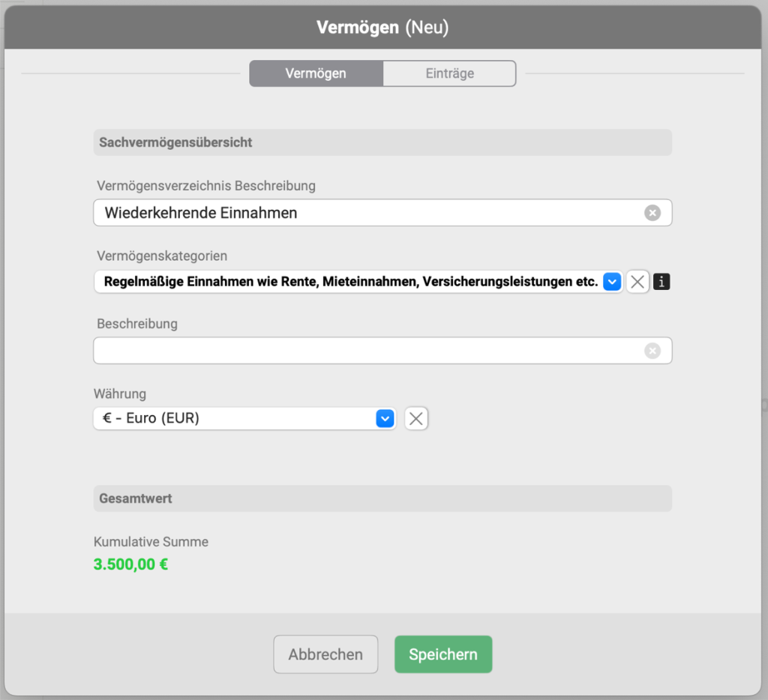Click into the empty Beschreibung input

367,351
